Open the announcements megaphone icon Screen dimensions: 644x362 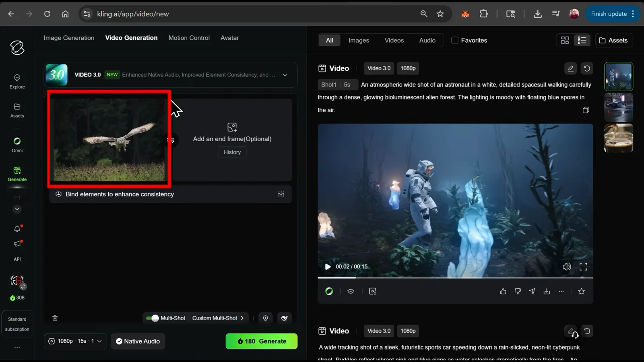tap(17, 244)
